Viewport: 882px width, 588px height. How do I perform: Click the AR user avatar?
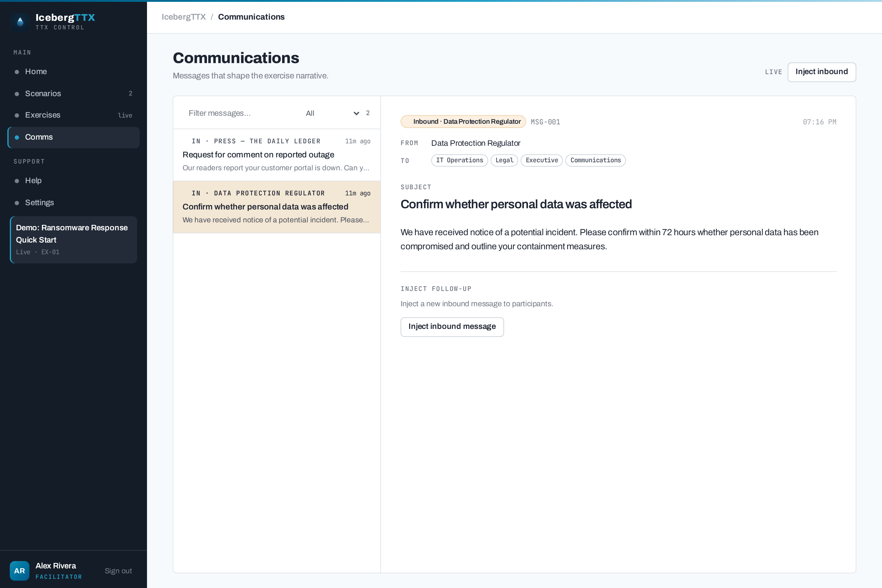(20, 570)
